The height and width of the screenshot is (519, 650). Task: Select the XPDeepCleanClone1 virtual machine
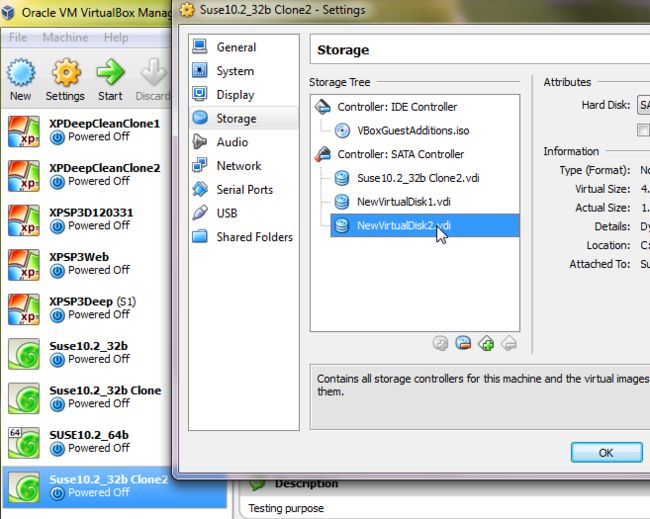pyautogui.click(x=87, y=131)
